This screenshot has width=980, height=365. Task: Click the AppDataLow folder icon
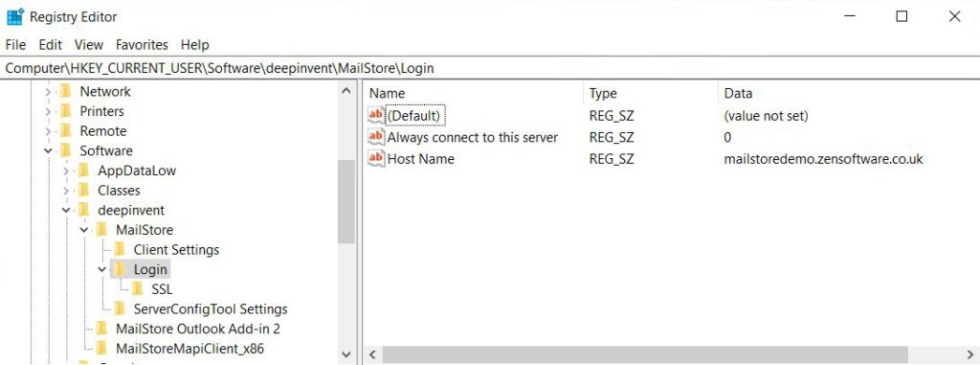point(84,171)
